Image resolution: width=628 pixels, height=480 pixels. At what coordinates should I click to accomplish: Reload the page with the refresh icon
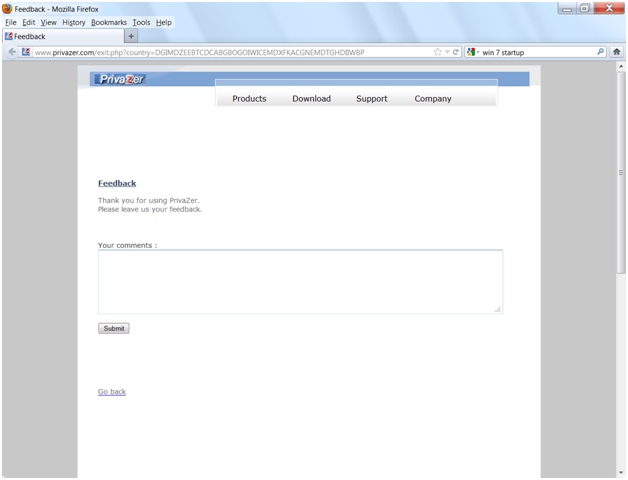pos(456,52)
